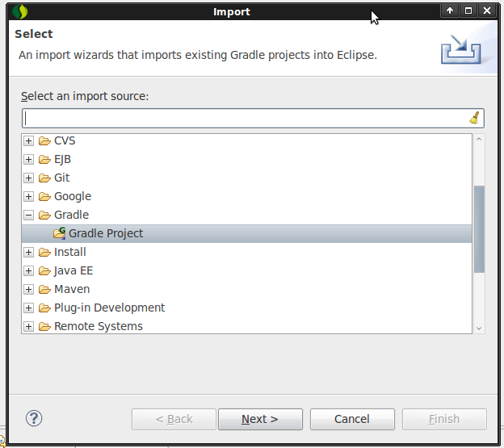Expand the Remote Systems node
This screenshot has width=504, height=448.
[x=29, y=326]
